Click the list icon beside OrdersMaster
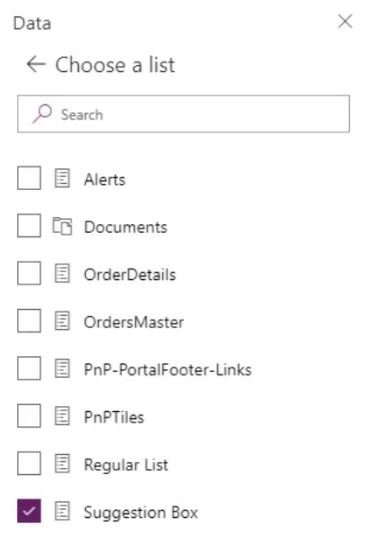This screenshot has height=537, width=366. click(x=62, y=321)
